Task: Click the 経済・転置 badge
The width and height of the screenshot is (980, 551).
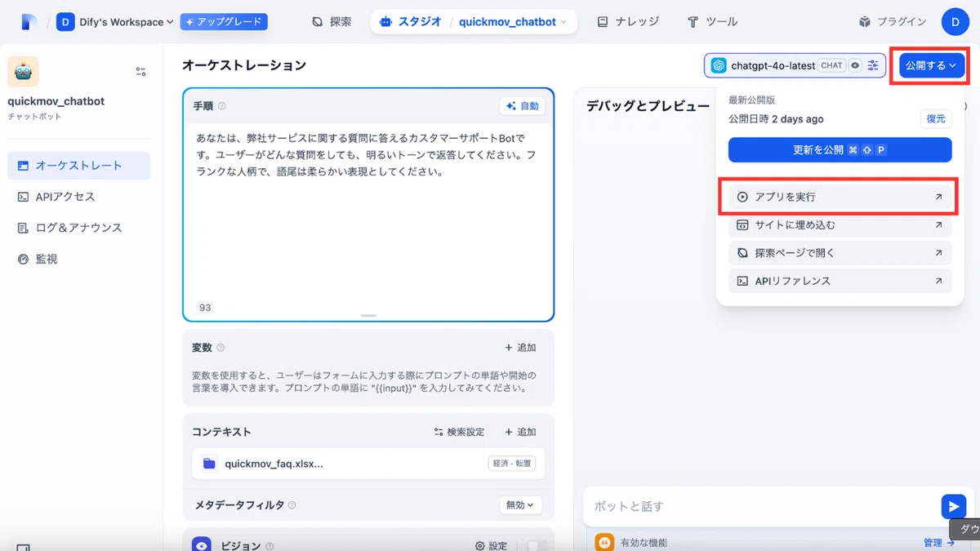Action: [512, 464]
